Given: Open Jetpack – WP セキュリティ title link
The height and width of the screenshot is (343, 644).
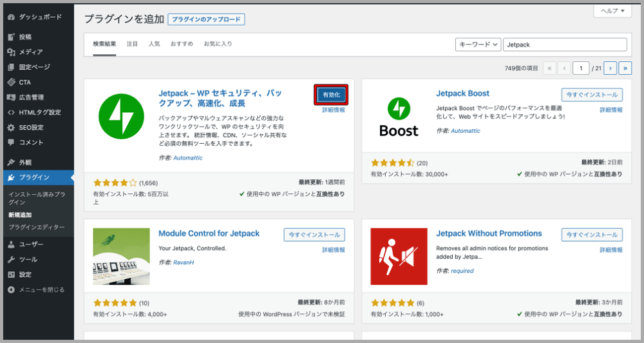Looking at the screenshot, I should click(x=220, y=98).
